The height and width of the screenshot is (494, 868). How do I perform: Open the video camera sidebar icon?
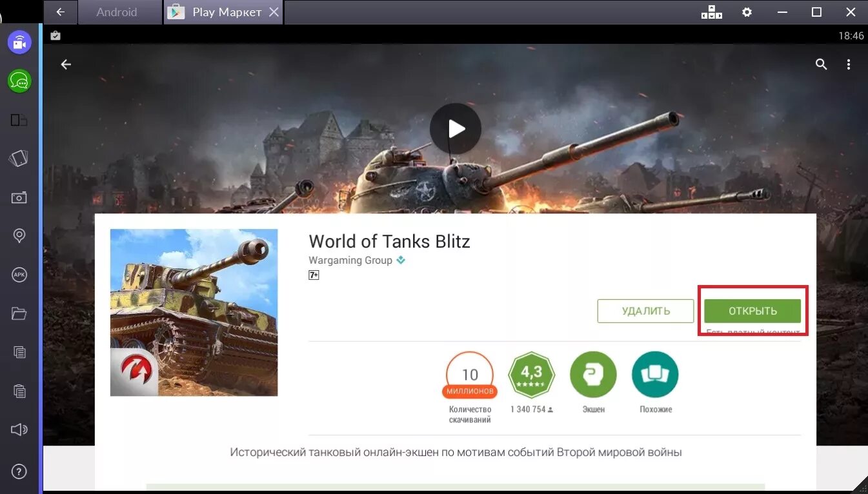click(19, 43)
